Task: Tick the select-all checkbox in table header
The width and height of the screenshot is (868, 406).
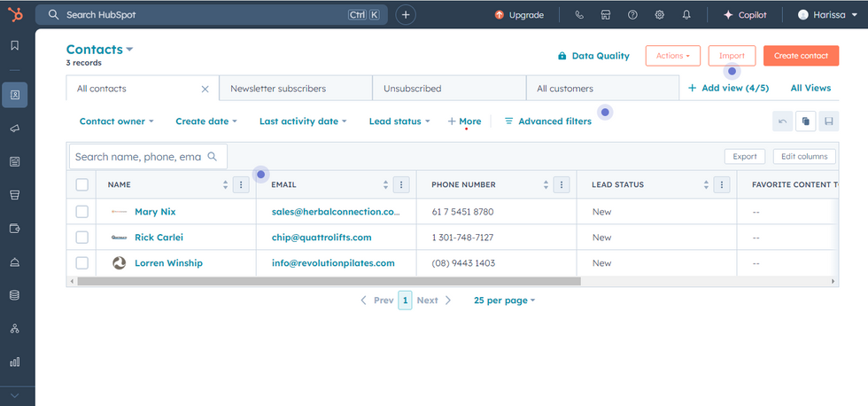Action: pos(81,185)
